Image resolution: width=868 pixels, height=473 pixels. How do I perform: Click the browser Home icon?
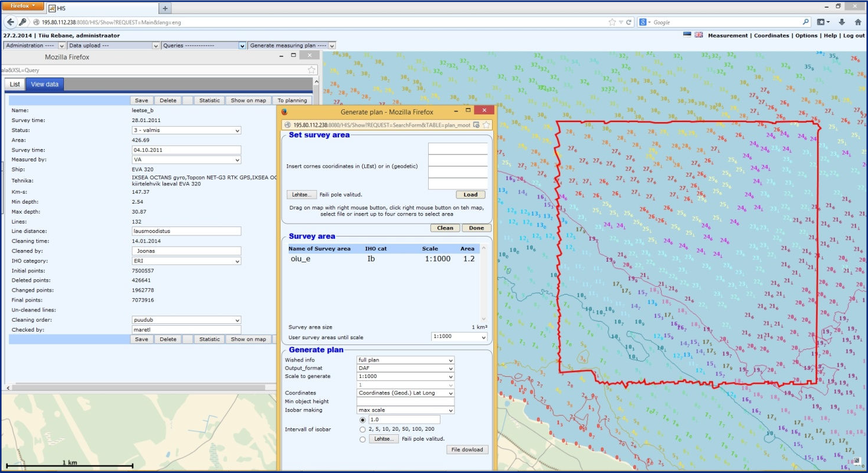point(857,22)
